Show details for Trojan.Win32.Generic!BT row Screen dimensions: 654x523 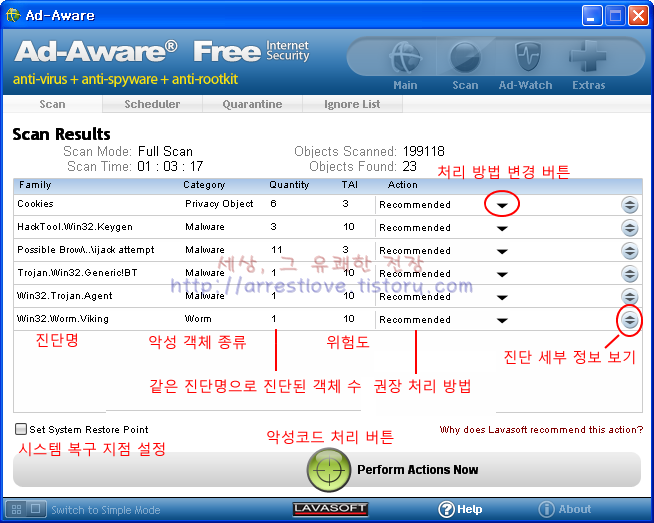(x=629, y=274)
